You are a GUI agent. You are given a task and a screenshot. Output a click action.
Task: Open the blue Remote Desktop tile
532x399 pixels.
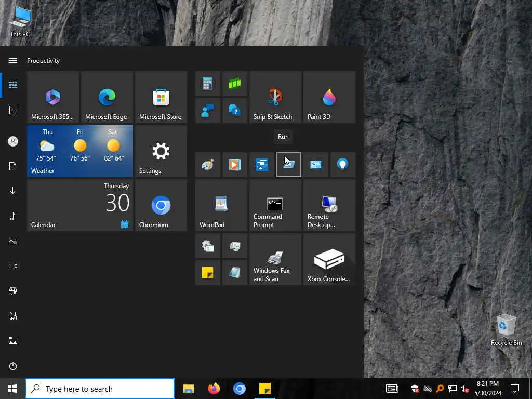[x=262, y=165]
